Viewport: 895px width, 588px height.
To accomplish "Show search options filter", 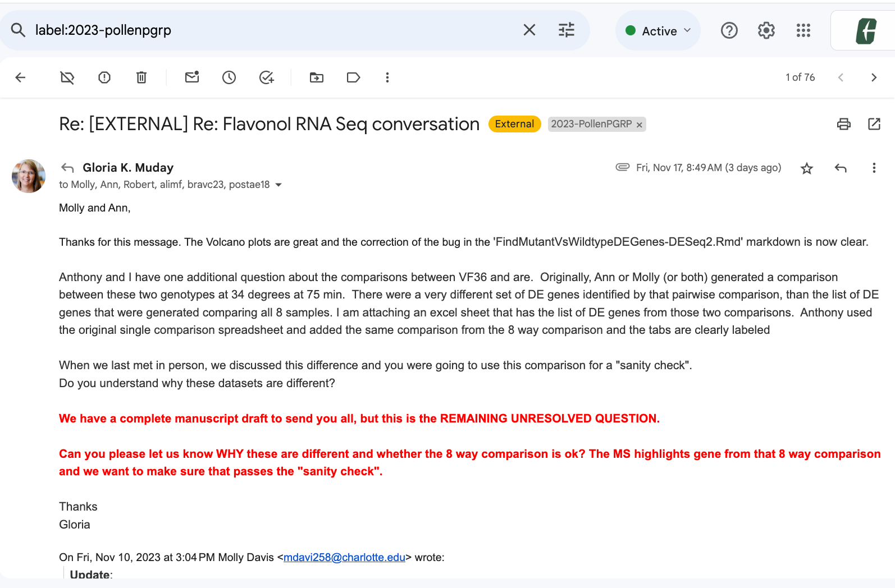I will (567, 30).
